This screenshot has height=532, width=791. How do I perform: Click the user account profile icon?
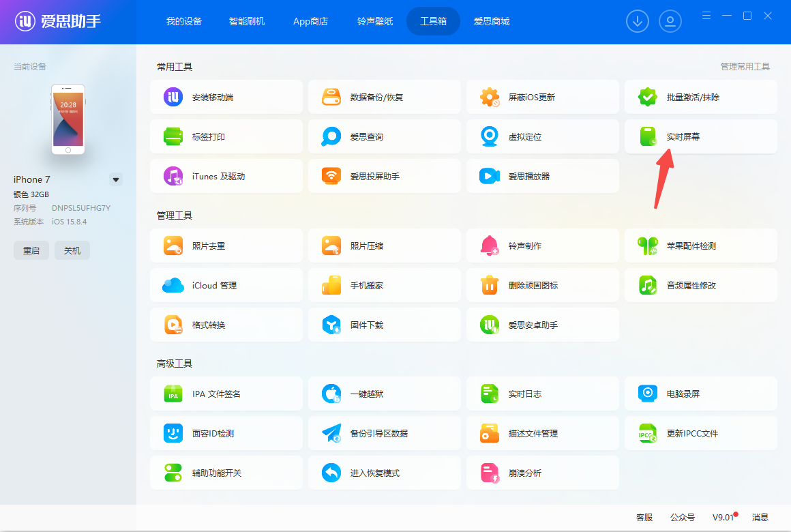pos(670,22)
